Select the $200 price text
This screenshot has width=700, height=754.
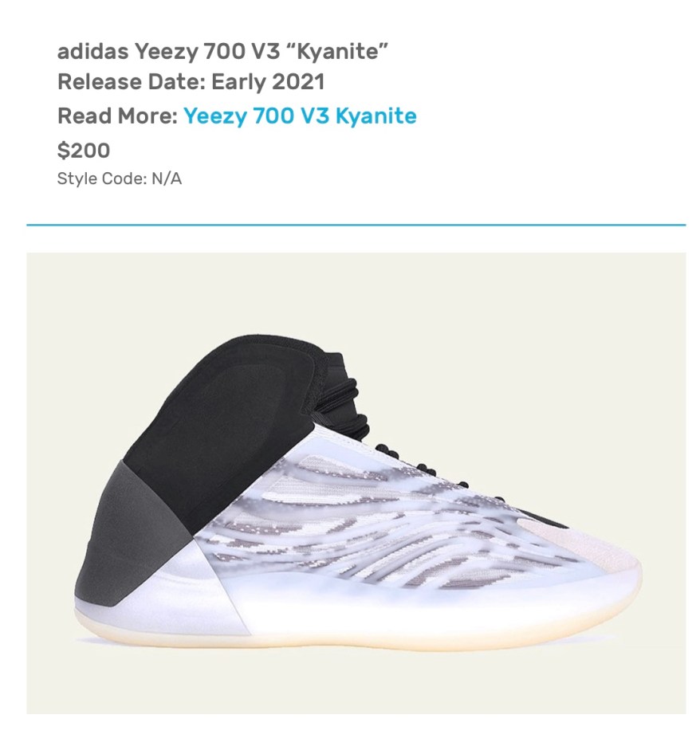point(84,151)
